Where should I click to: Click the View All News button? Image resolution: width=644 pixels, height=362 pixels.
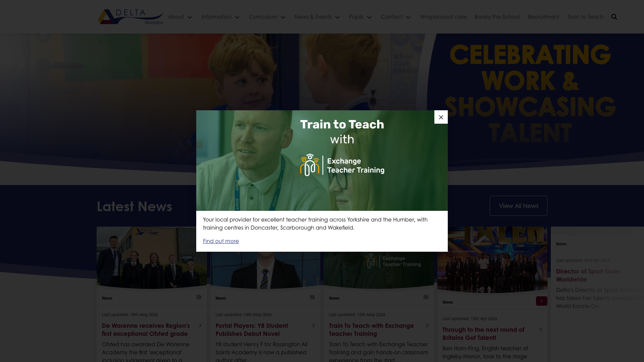pyautogui.click(x=519, y=206)
